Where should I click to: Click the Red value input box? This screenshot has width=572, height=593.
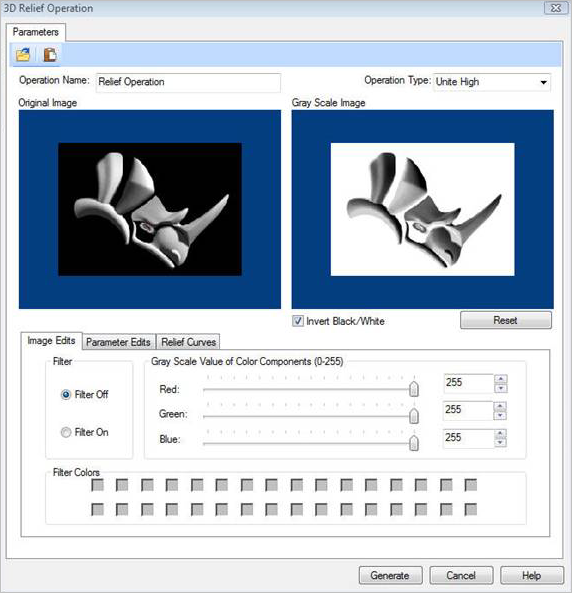[468, 383]
